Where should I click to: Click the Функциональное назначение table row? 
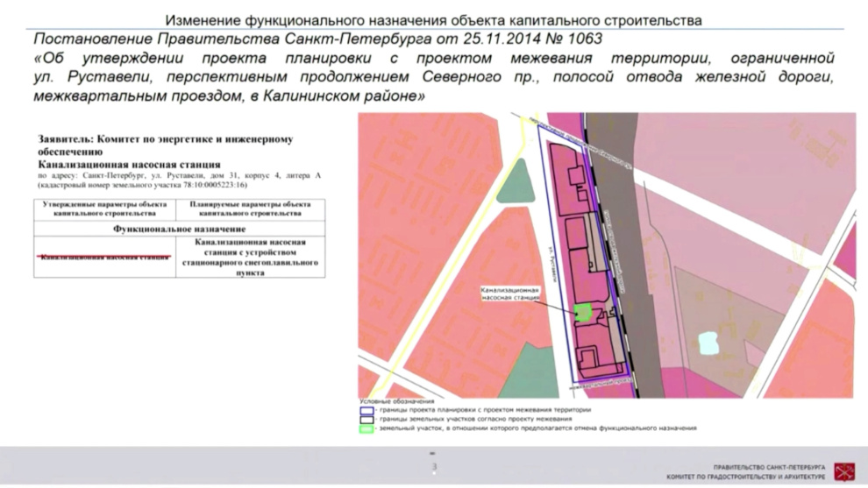click(x=179, y=229)
